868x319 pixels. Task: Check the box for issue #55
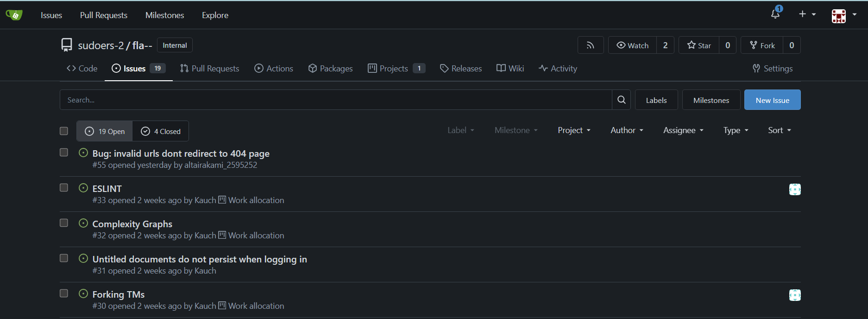pyautogui.click(x=64, y=152)
